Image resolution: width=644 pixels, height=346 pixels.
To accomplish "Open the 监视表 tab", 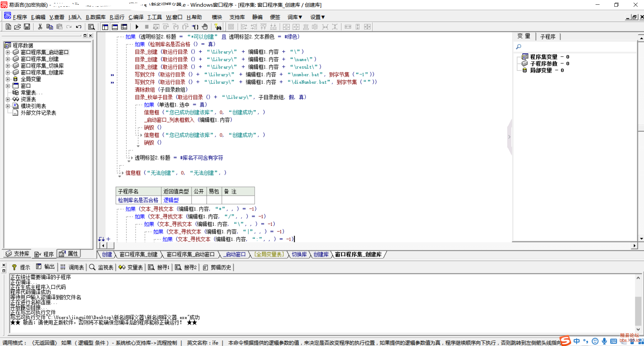I will [101, 267].
